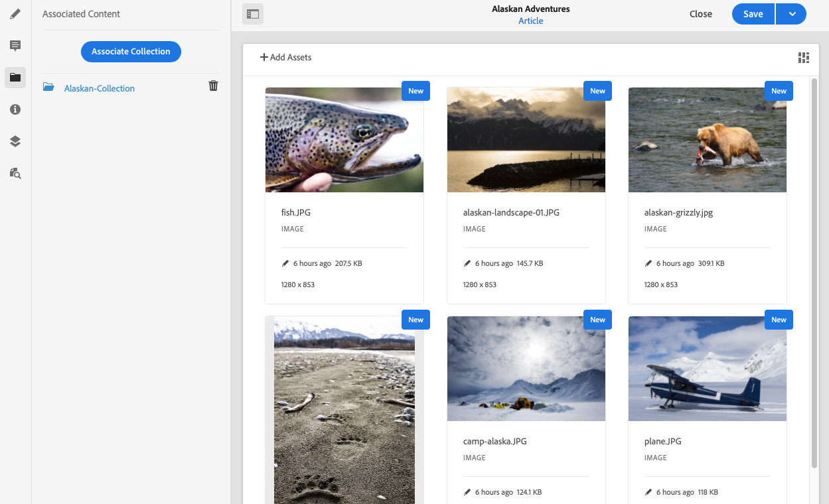829x504 pixels.
Task: Click Add Assets
Action: point(285,58)
